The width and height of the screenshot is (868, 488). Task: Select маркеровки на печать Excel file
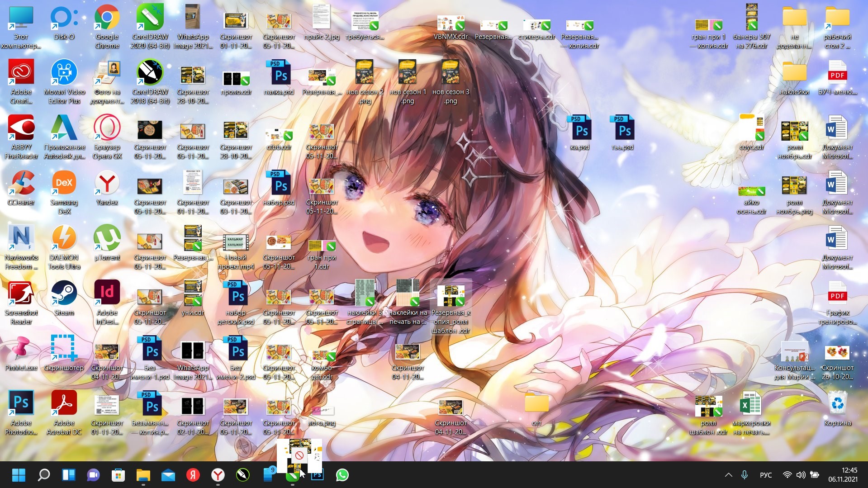pos(751,413)
